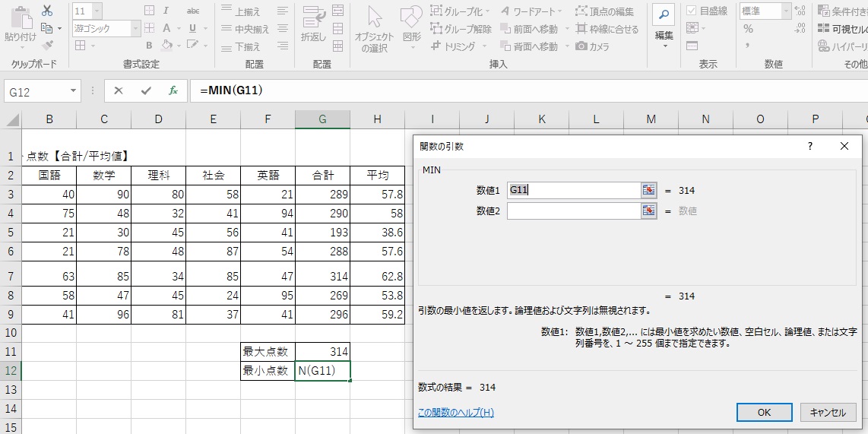Expand the font color dropdown arrow

179,29
